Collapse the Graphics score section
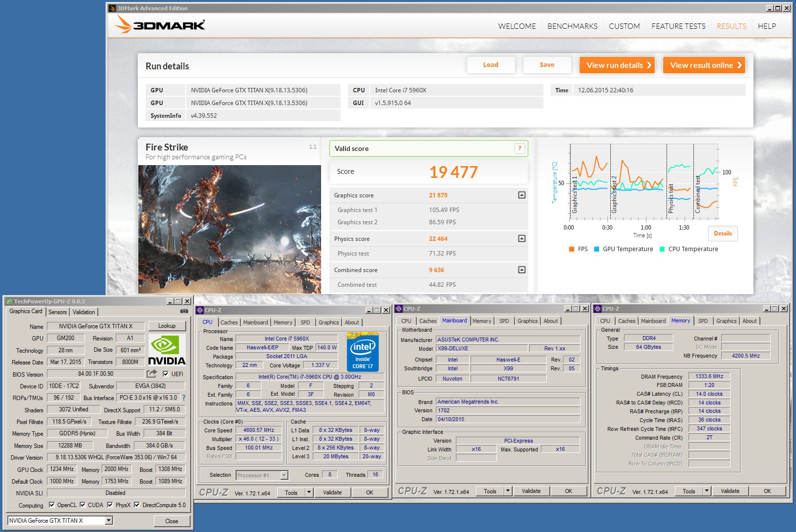 click(522, 195)
